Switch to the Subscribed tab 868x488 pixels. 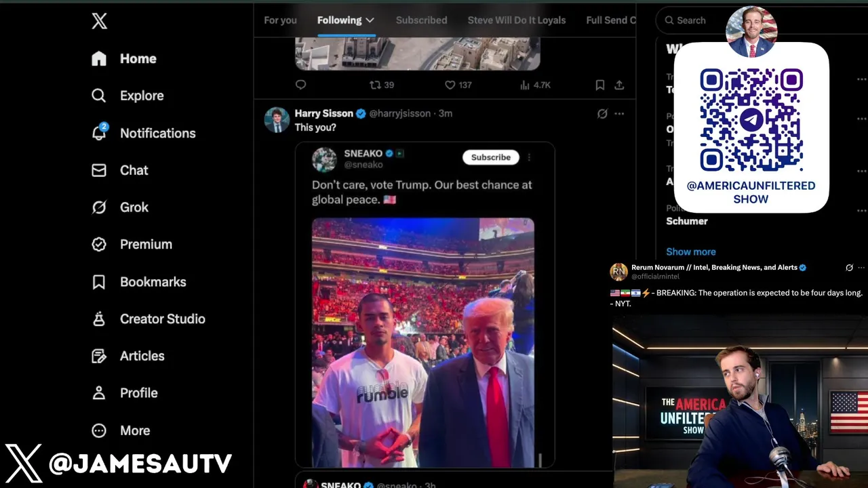[421, 20]
